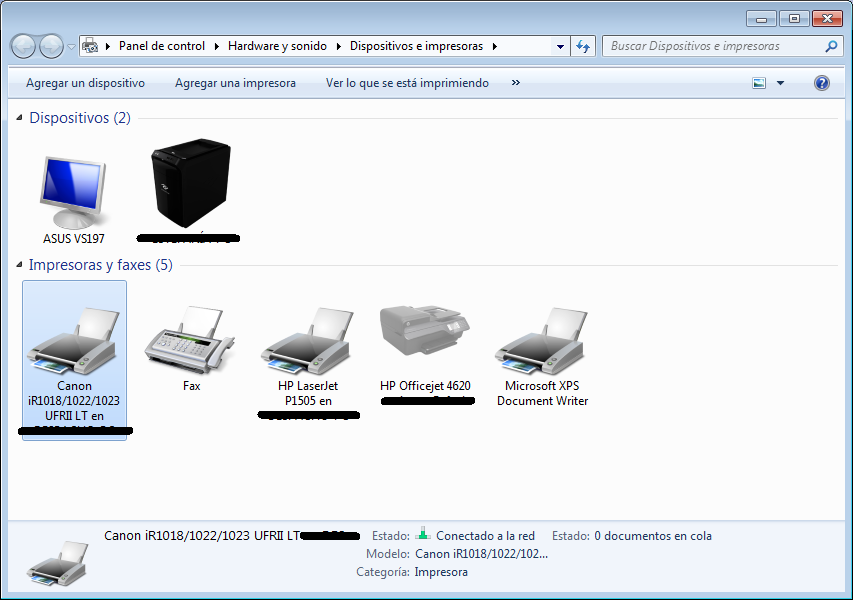The image size is (853, 600).
Task: Click Agregar una impresora
Action: click(235, 83)
